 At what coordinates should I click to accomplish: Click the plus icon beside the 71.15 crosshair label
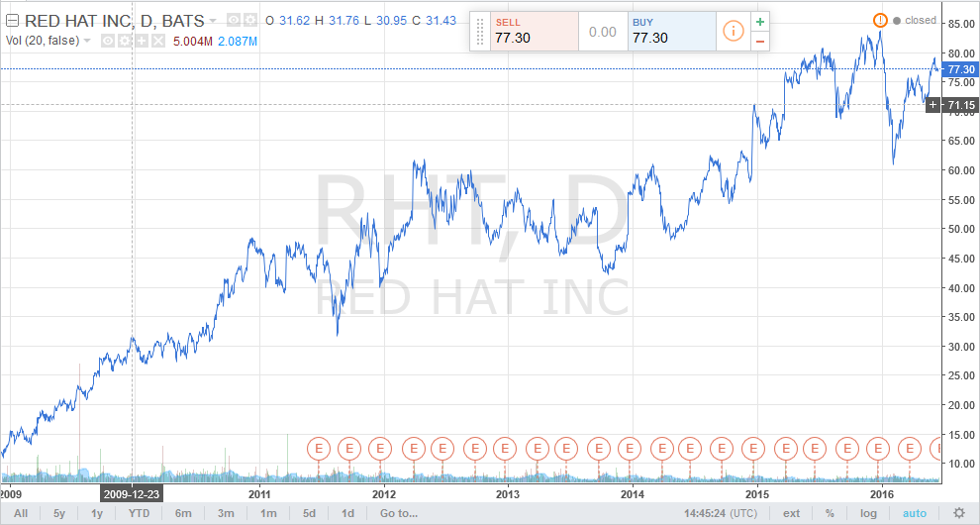[933, 105]
